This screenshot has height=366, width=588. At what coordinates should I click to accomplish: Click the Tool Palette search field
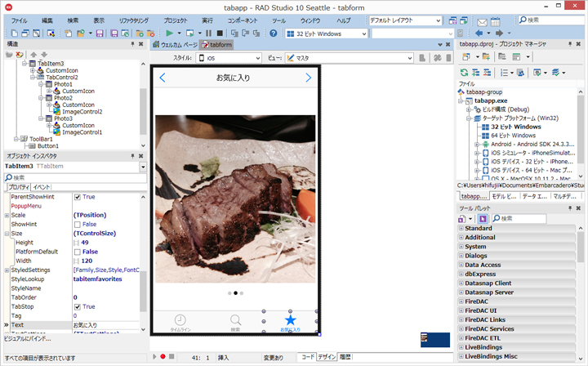tap(519, 218)
